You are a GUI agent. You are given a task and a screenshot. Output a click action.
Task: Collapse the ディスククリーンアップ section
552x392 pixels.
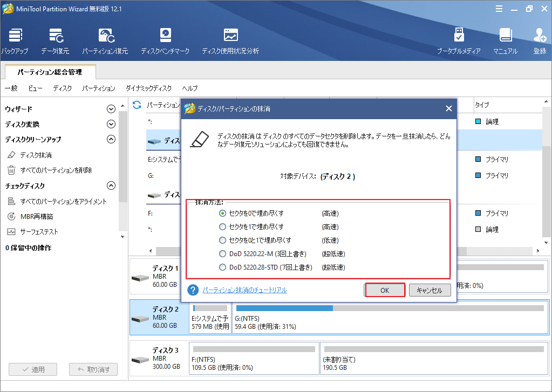pos(111,139)
